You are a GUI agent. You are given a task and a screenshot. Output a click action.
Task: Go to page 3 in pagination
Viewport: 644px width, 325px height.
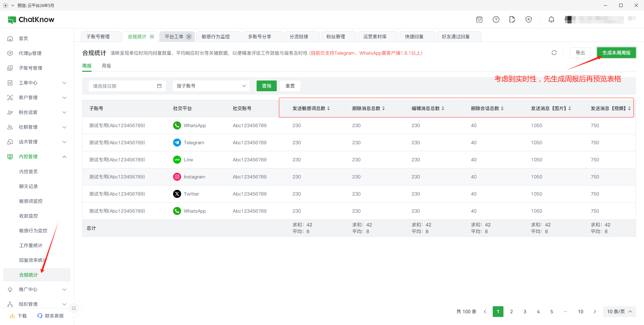click(x=525, y=312)
